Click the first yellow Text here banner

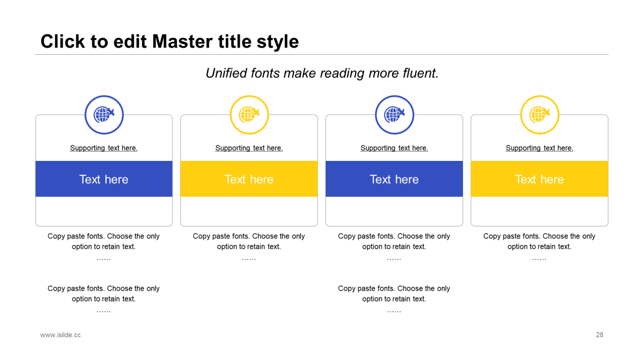pos(249,179)
